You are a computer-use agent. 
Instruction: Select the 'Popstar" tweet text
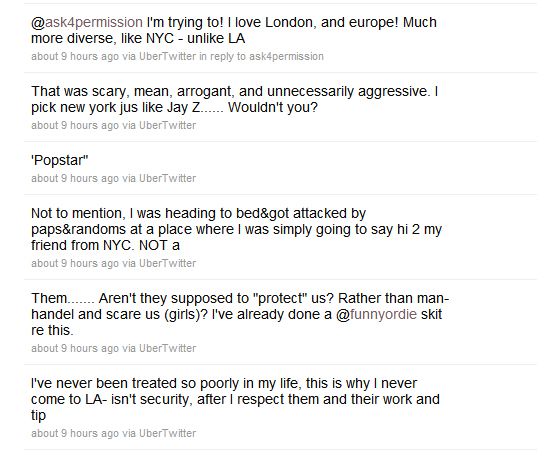(60, 160)
